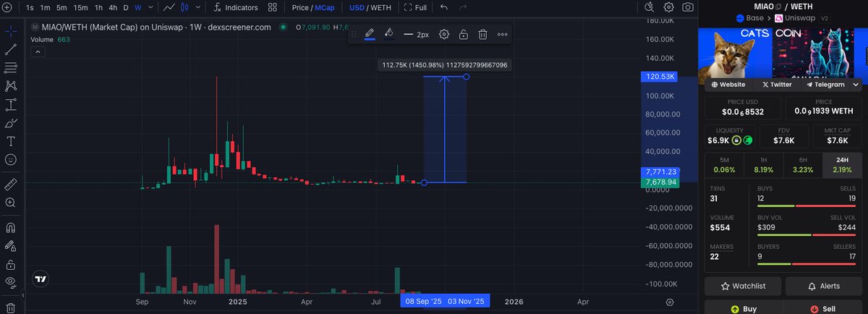Select the zoom in tool

click(11, 203)
